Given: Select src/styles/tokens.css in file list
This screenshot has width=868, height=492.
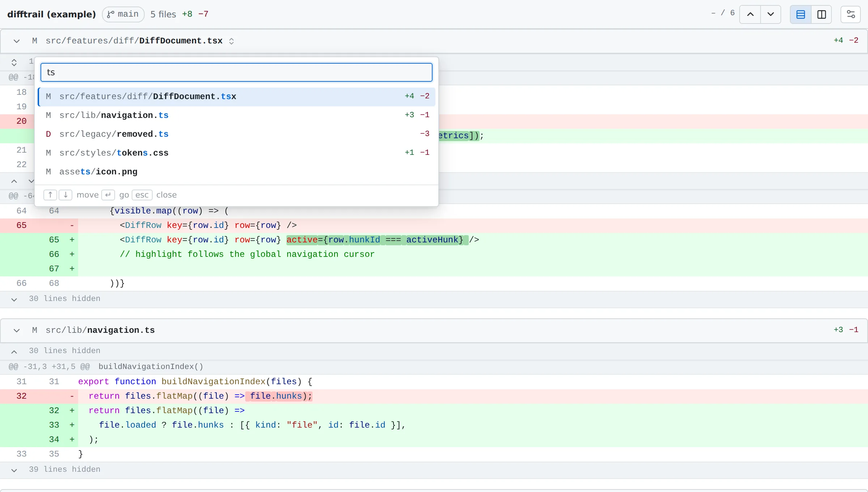Looking at the screenshot, I should coord(237,153).
